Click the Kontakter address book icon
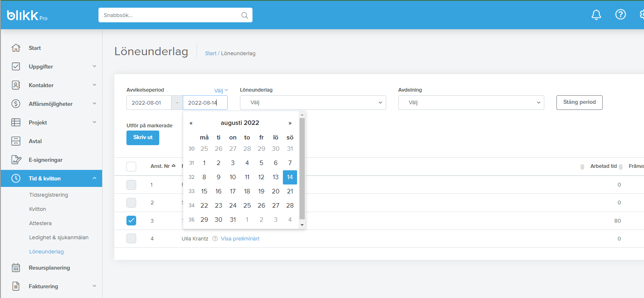Viewport: 644px width, 298px height. click(16, 85)
